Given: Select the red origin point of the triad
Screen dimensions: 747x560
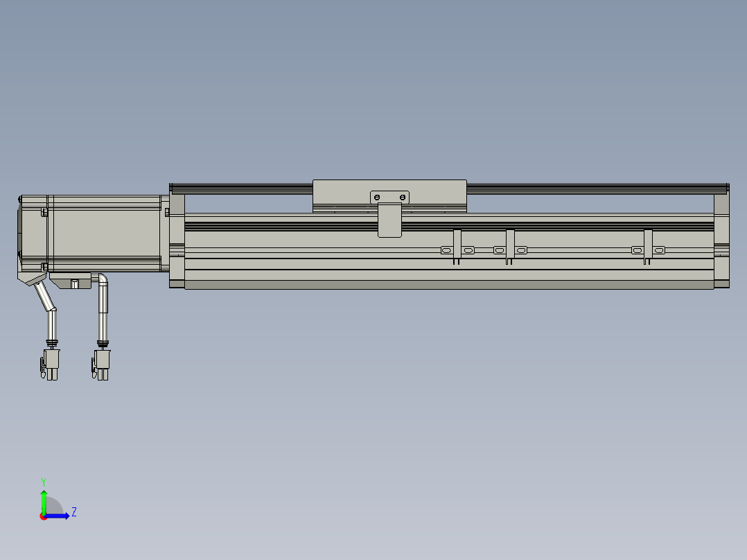Looking at the screenshot, I should pyautogui.click(x=43, y=516).
